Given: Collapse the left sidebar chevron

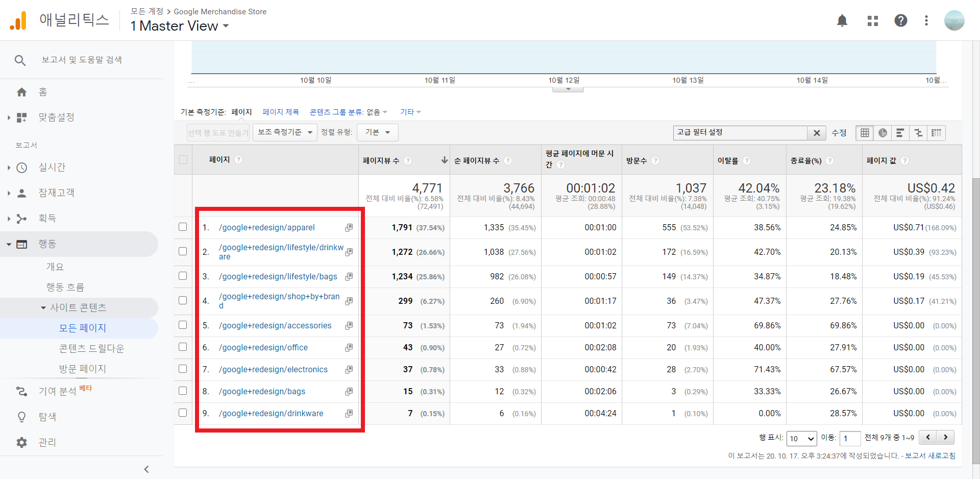Looking at the screenshot, I should coord(146,469).
